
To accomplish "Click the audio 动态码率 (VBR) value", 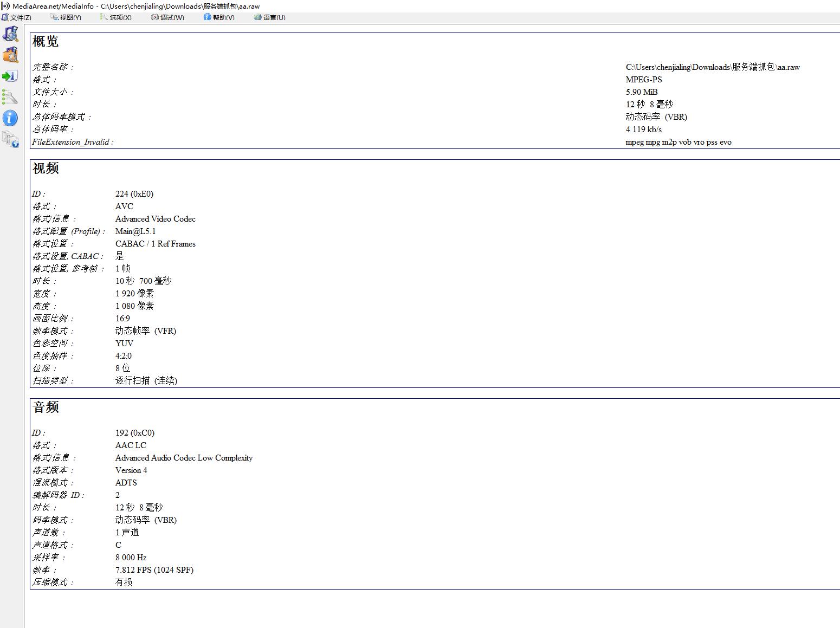I will pyautogui.click(x=146, y=520).
